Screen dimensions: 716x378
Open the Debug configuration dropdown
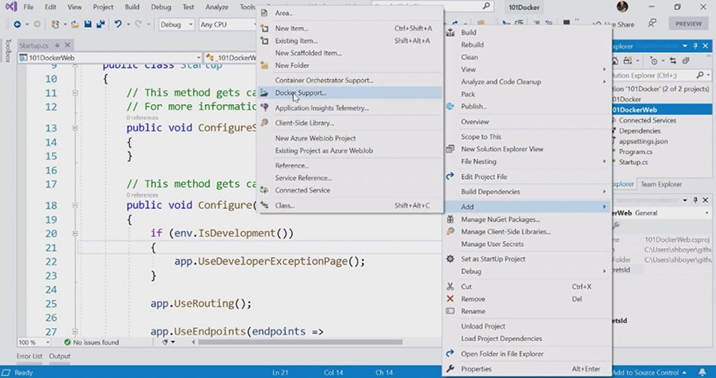coord(177,25)
